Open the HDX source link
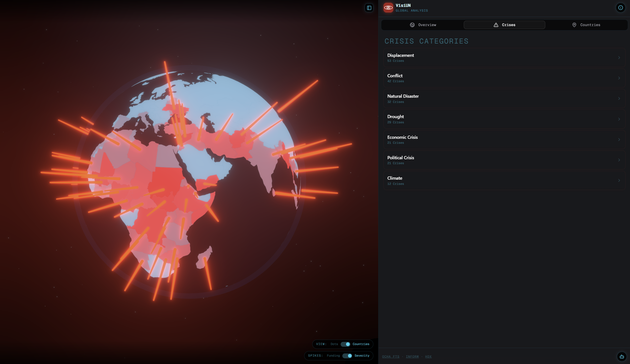The width and height of the screenshot is (630, 364). pos(428,357)
